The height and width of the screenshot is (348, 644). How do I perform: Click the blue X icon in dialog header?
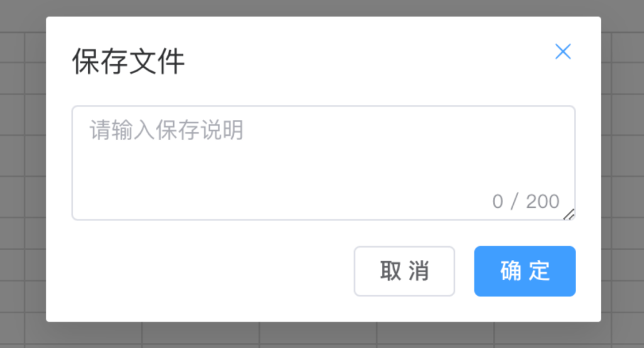pos(563,52)
